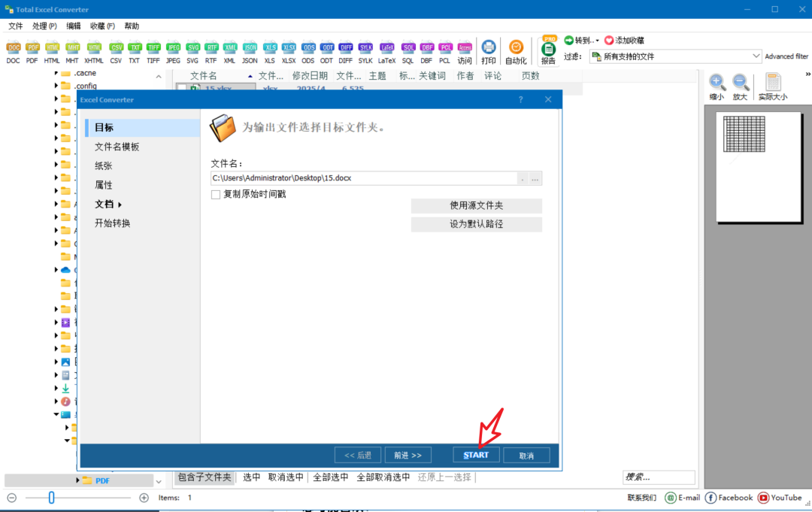The height and width of the screenshot is (512, 812).
Task: Select the XHTML format icon
Action: [94, 53]
